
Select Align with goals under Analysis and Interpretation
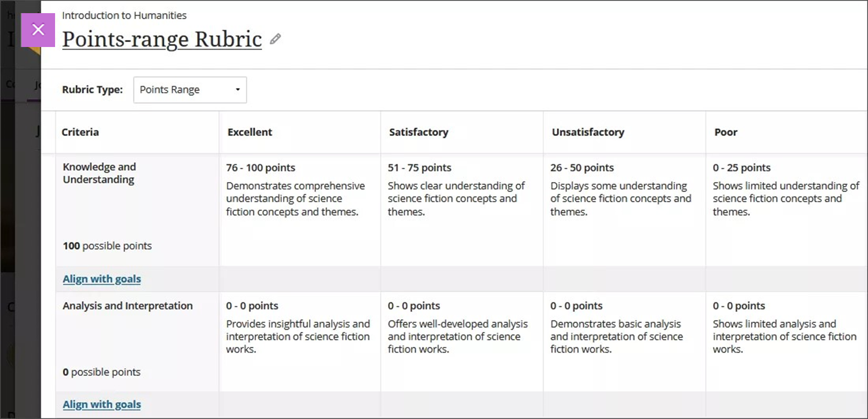point(101,404)
